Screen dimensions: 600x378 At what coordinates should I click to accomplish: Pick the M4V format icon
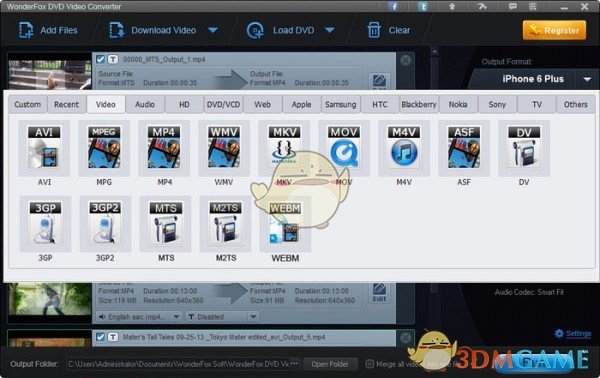[x=404, y=148]
